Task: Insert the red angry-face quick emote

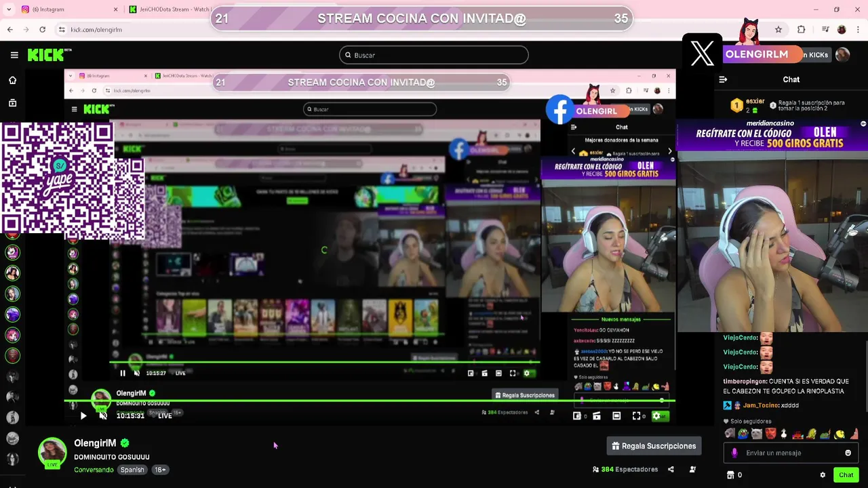Action: [x=771, y=434]
